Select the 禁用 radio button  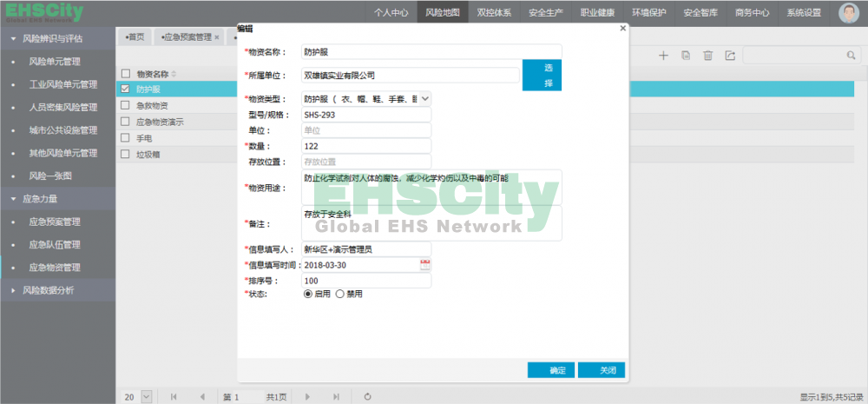pyautogui.click(x=340, y=295)
